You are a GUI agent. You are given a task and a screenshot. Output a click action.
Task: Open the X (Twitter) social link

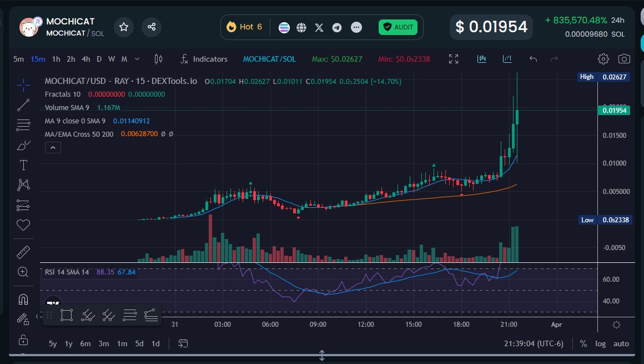pos(319,28)
